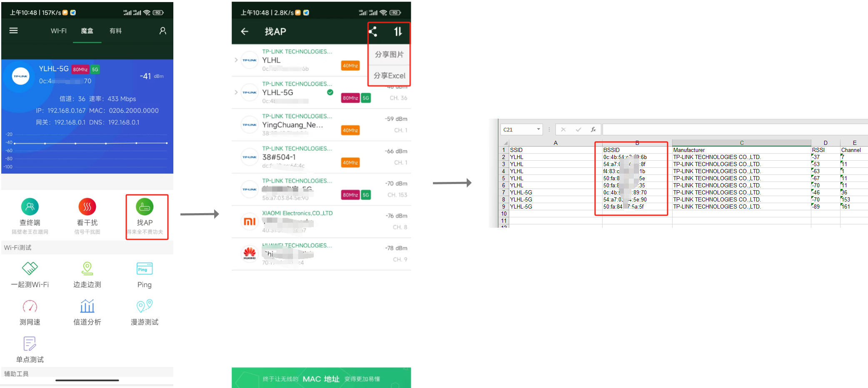Tap the 看干扰 interference icon
The height and width of the screenshot is (388, 868).
pos(87,206)
